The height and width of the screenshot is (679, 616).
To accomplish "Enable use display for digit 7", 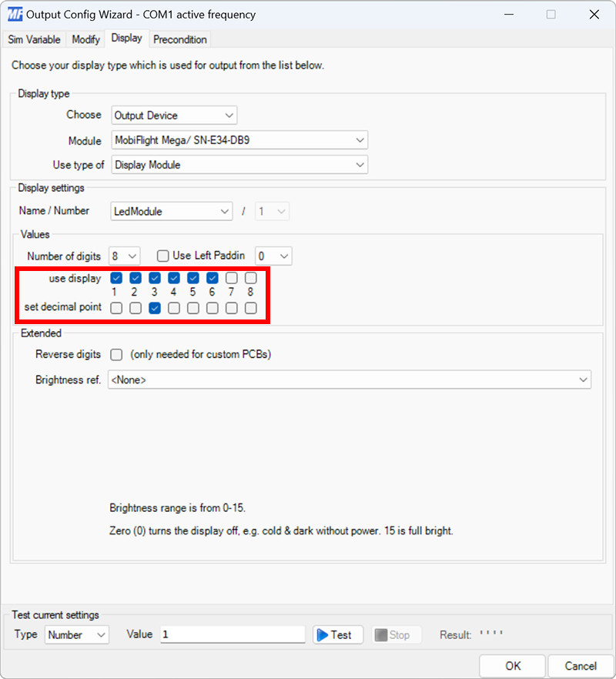I will coord(232,278).
